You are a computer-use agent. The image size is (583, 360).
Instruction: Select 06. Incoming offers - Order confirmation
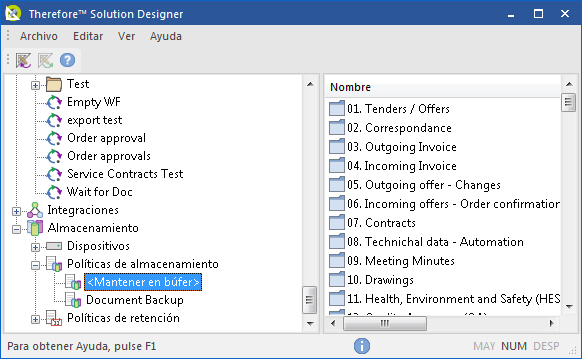(453, 203)
